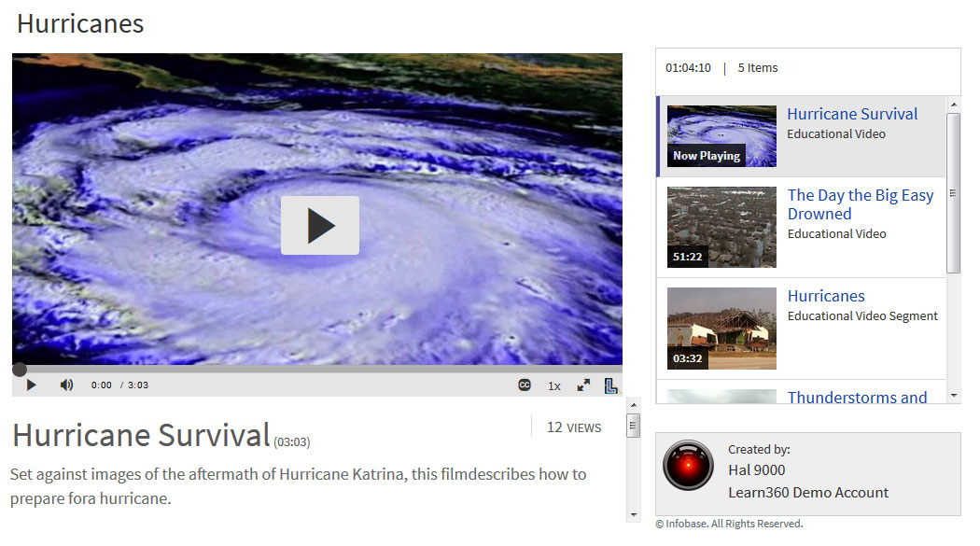The image size is (980, 546).
Task: Open the Thunderstorms and playlist item
Action: [857, 397]
